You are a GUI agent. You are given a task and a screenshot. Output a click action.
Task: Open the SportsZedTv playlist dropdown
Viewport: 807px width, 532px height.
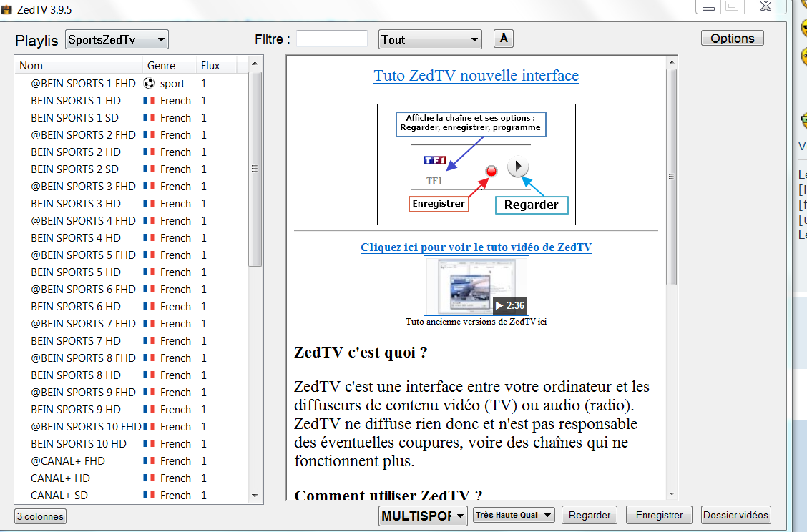[117, 40]
